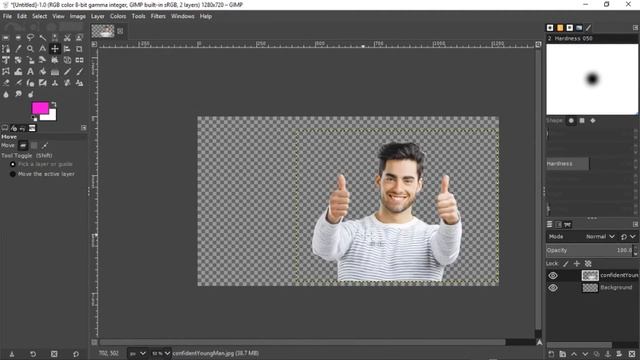
Task: Open the Colors menu
Action: pos(118,16)
